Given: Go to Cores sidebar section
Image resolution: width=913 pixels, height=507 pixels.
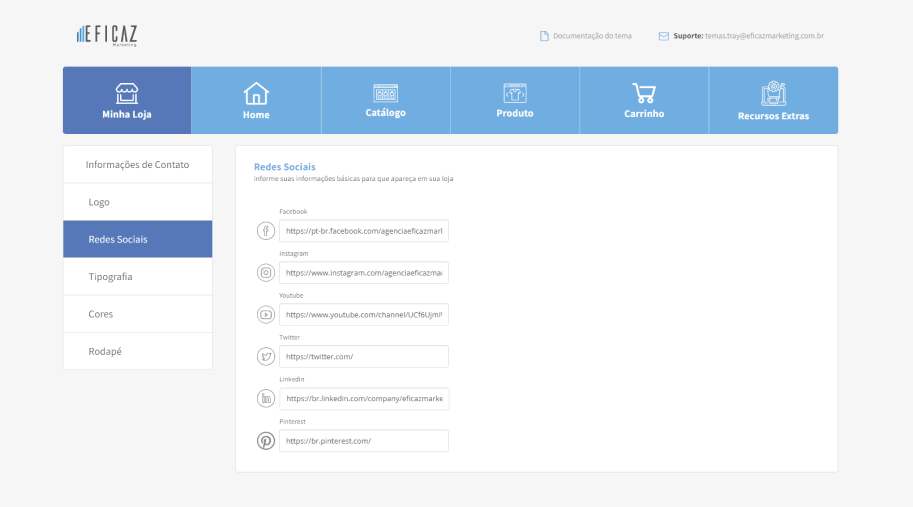Looking at the screenshot, I should pos(137,314).
